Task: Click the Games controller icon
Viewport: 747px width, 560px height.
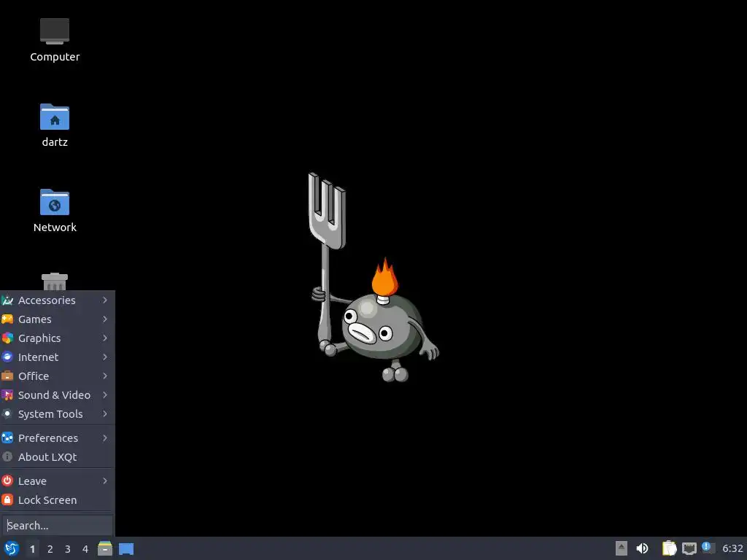Action: (x=7, y=319)
